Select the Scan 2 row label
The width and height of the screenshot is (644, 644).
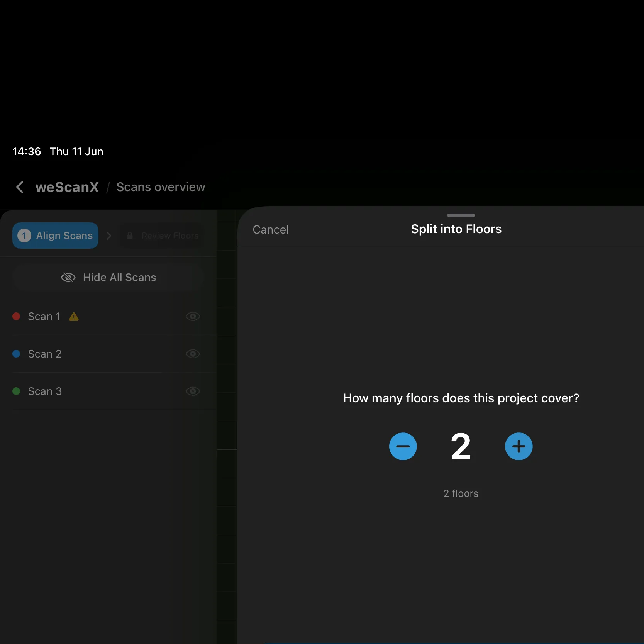[45, 354]
